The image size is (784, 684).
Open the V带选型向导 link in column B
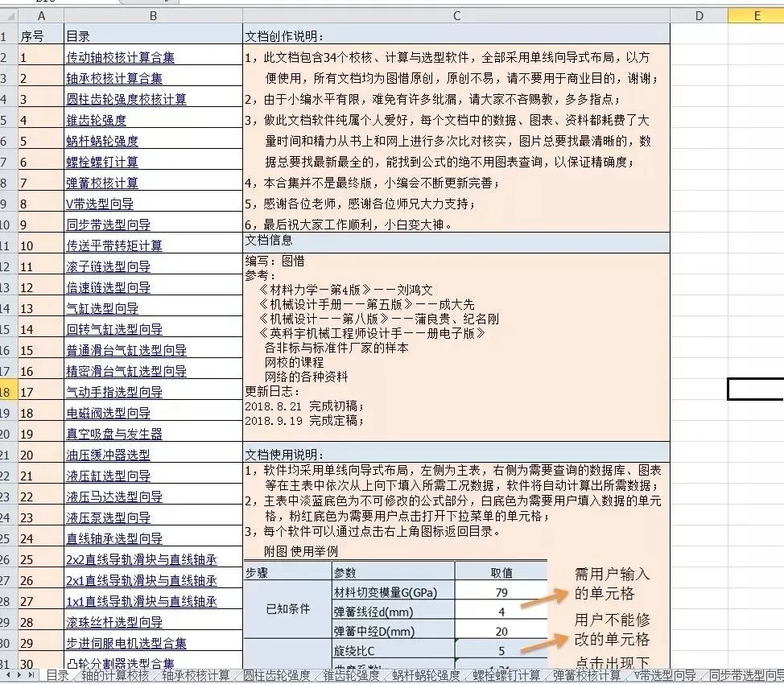[x=100, y=204]
